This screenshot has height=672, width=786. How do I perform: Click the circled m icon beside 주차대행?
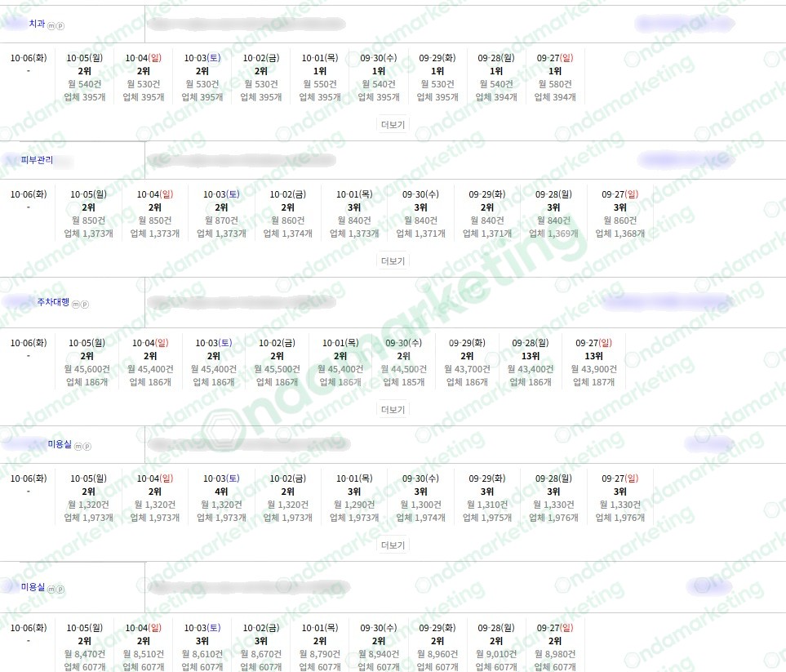[x=76, y=304]
